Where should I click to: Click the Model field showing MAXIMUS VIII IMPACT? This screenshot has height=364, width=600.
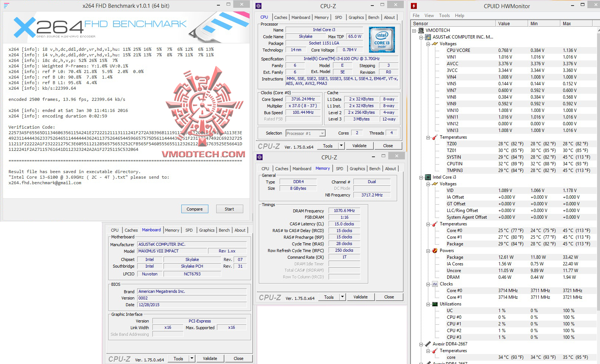click(x=172, y=251)
